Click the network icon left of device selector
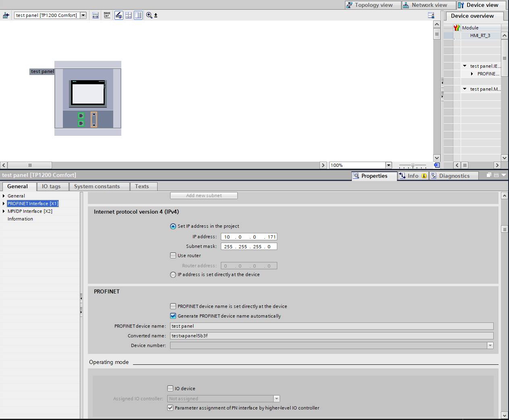Screen dimensions: 509x420 tap(6, 15)
